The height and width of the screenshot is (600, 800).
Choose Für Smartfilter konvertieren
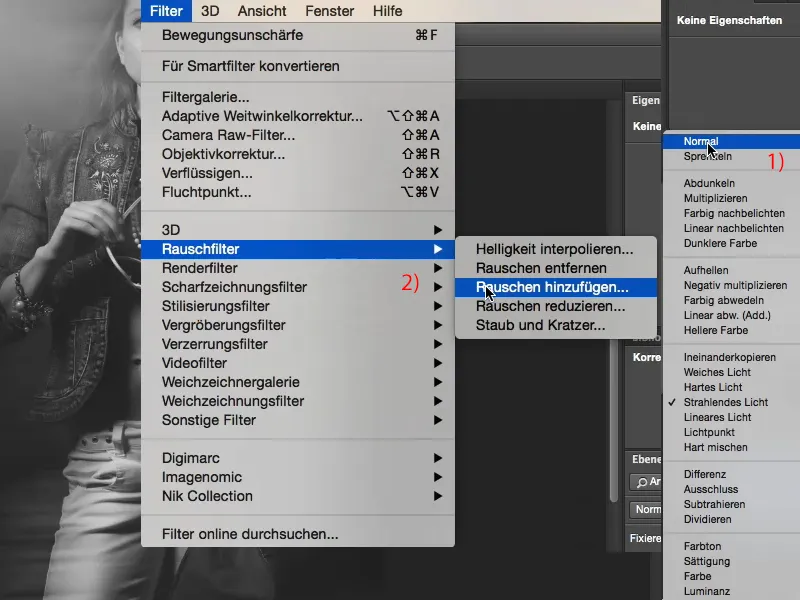(298, 66)
